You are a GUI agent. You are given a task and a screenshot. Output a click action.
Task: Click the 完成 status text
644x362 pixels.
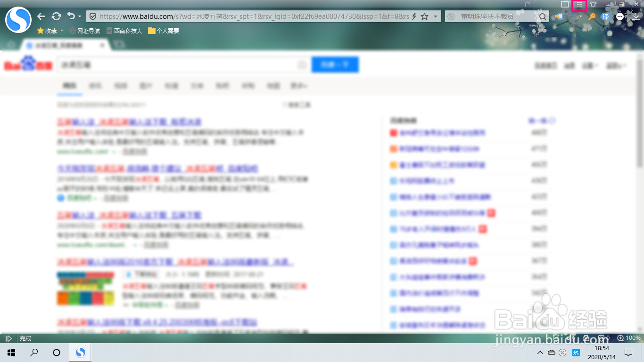click(25, 338)
